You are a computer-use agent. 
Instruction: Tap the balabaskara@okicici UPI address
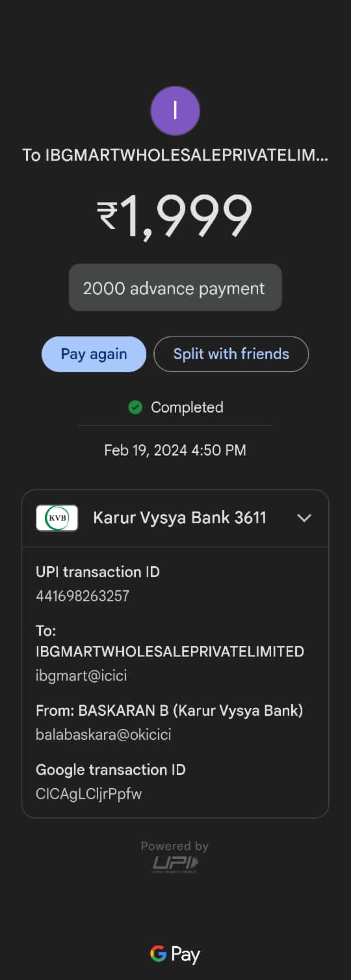103,735
